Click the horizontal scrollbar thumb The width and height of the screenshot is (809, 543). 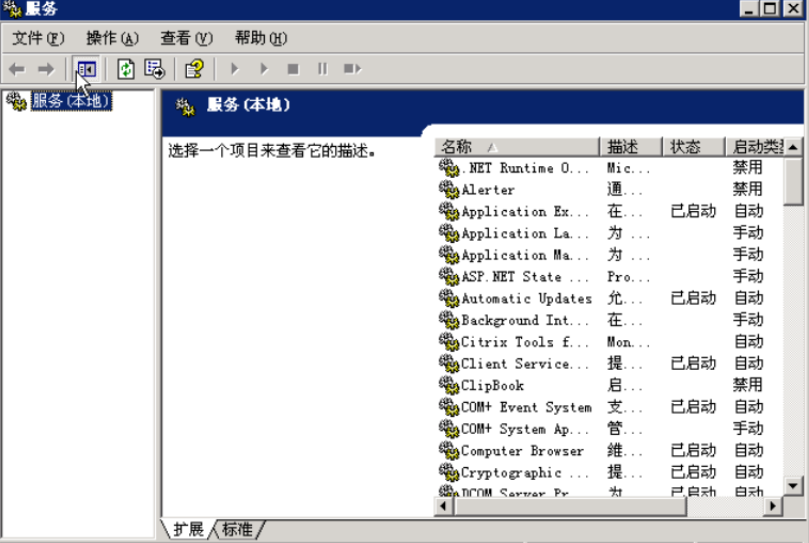coord(570,506)
